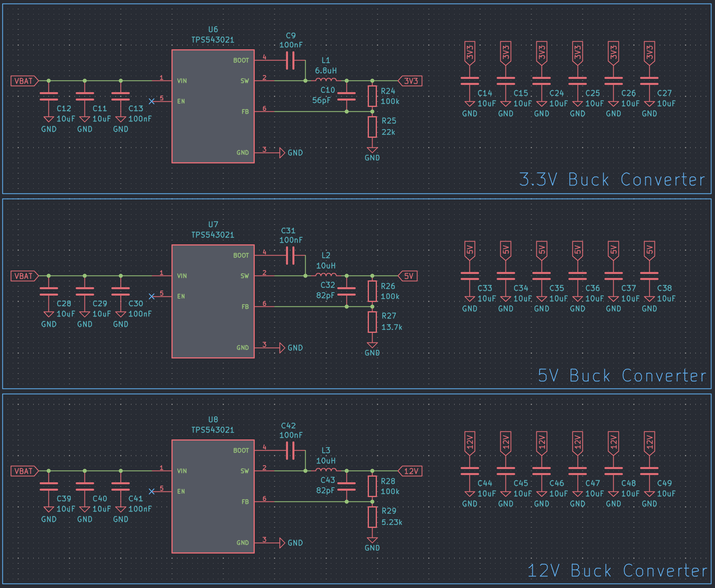This screenshot has height=588, width=715.
Task: Click the C32 82pF capacitor symbol
Action: [x=347, y=291]
